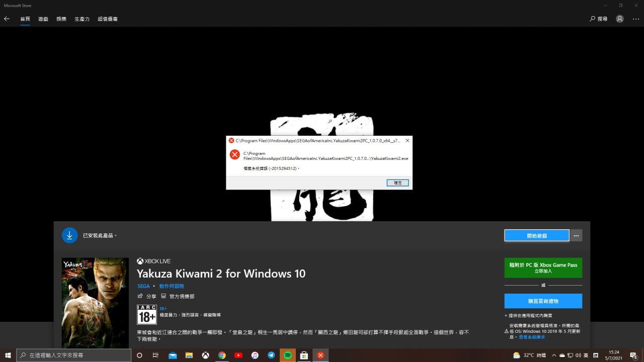Image resolution: width=644 pixels, height=362 pixels.
Task: Switch to the 娛樂 tab
Action: (61, 19)
